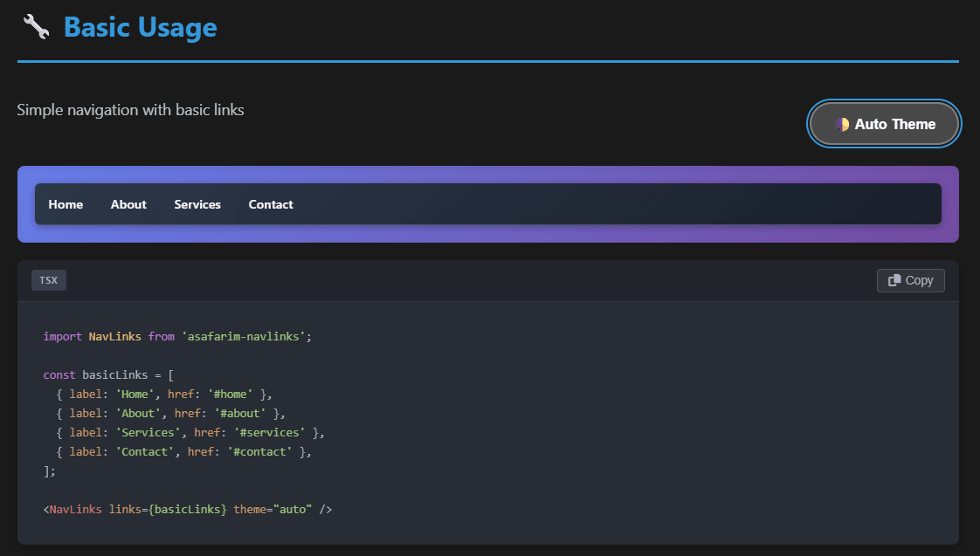Click the half-moon theme icon on Auto Theme
The width and height of the screenshot is (980, 556).
[x=843, y=124]
